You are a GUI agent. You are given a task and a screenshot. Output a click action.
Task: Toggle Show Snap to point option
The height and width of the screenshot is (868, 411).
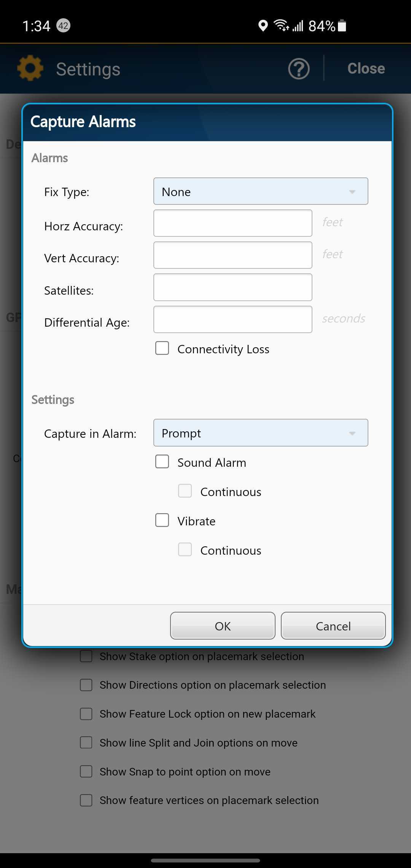click(86, 772)
